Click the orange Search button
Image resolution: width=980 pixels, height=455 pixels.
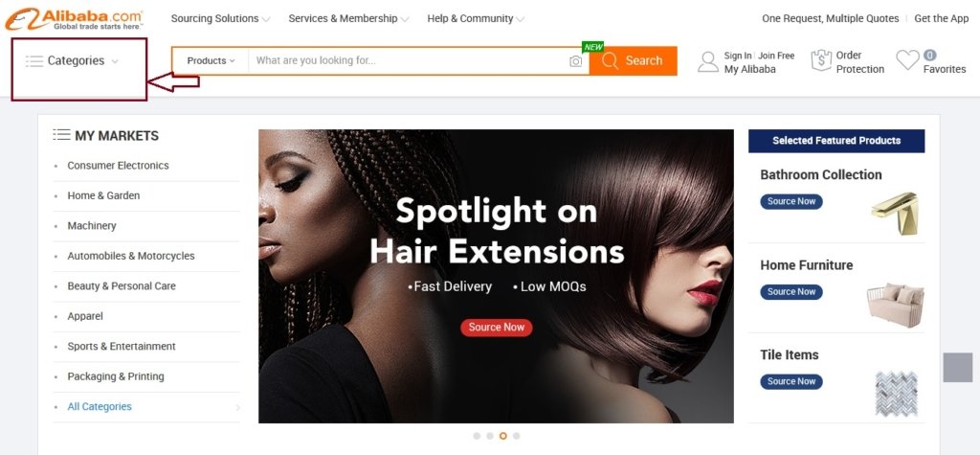[634, 60]
